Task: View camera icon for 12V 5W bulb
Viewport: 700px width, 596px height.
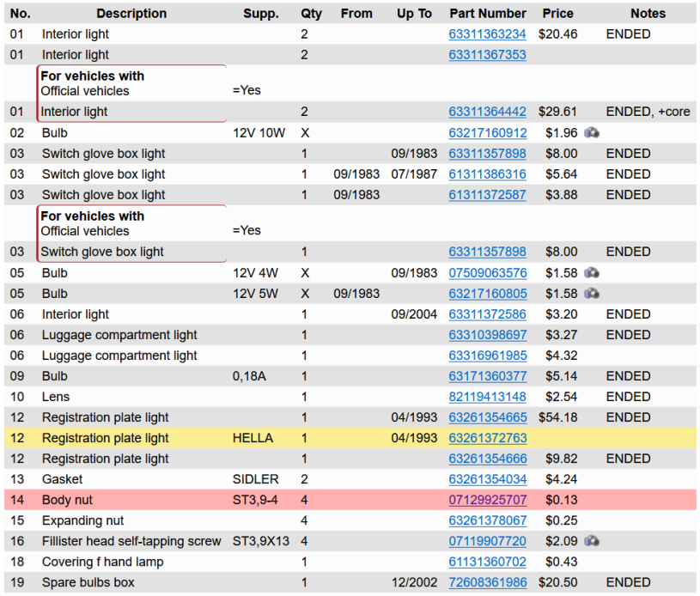Action: [x=591, y=294]
